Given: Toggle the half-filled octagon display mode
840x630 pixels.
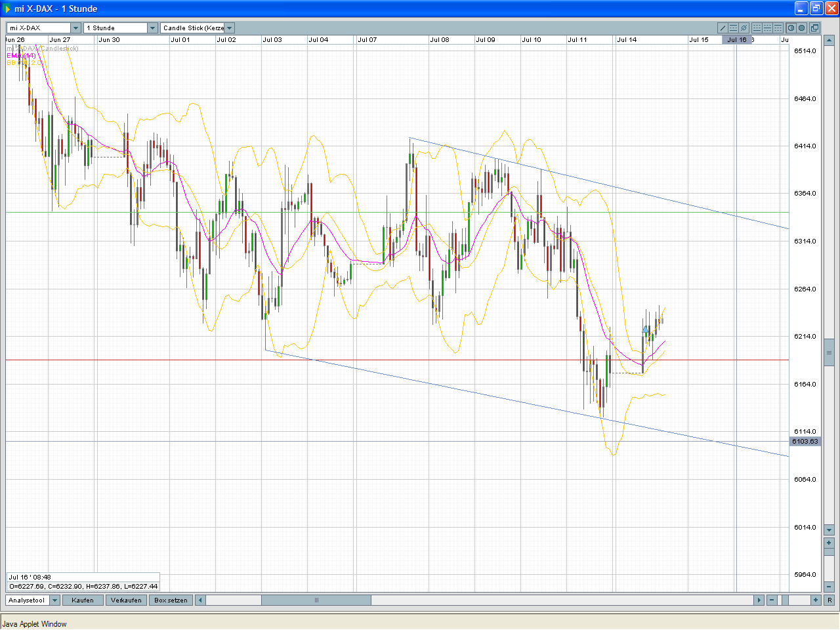Looking at the screenshot, I should (791, 28).
